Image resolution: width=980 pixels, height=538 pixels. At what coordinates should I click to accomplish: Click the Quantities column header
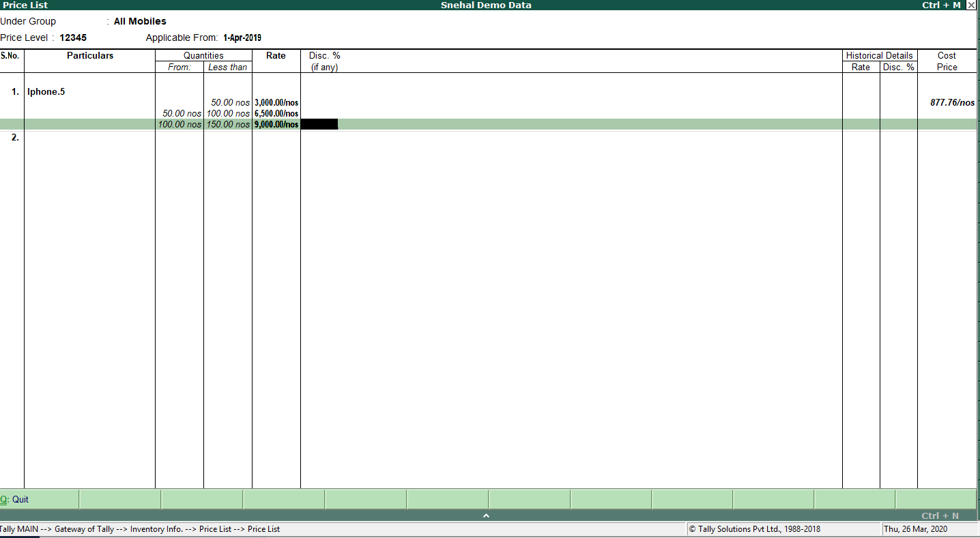[x=203, y=55]
